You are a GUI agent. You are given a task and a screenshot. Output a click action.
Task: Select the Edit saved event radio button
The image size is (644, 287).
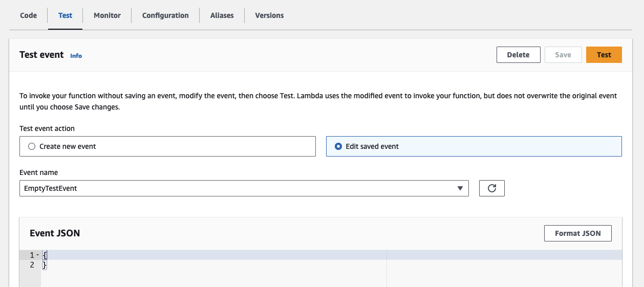(x=338, y=146)
